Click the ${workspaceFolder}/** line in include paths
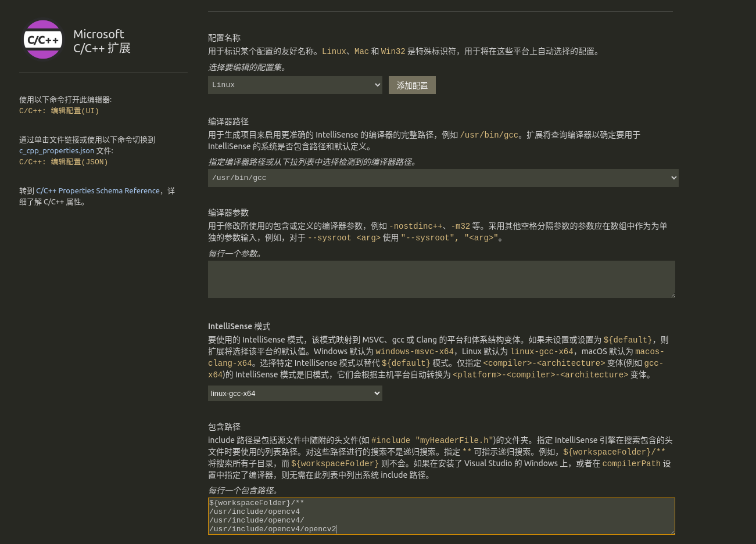This screenshot has height=544, width=756. [256, 503]
